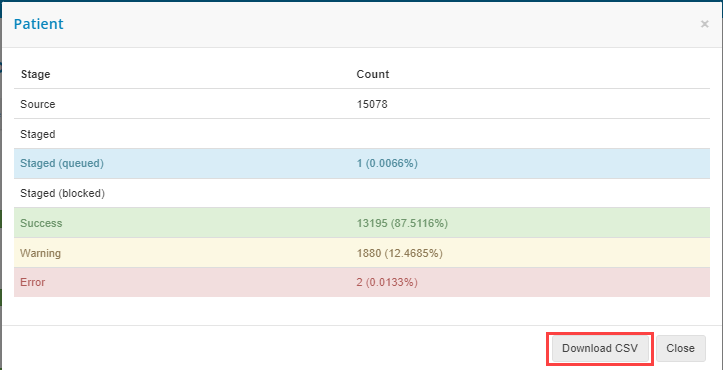The height and width of the screenshot is (370, 723).
Task: Click the count 1880 (12.4685%)
Action: 399,253
